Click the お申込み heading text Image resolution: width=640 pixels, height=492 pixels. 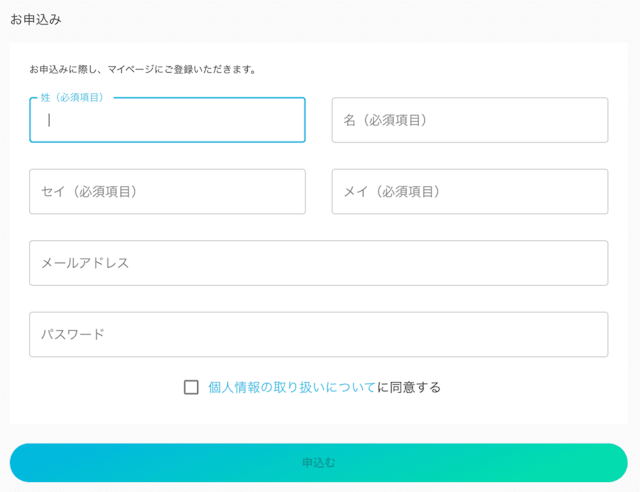pyautogui.click(x=36, y=19)
